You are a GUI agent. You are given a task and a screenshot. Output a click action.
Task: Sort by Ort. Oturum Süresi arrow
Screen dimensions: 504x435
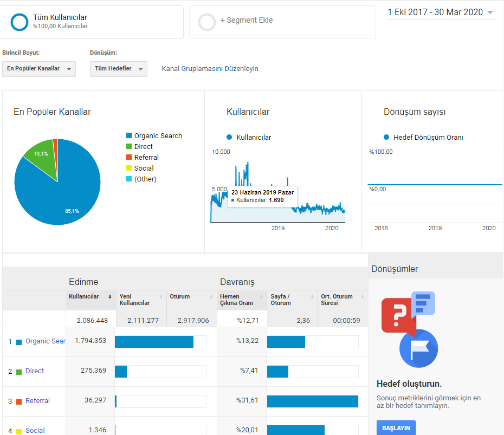pos(362,296)
